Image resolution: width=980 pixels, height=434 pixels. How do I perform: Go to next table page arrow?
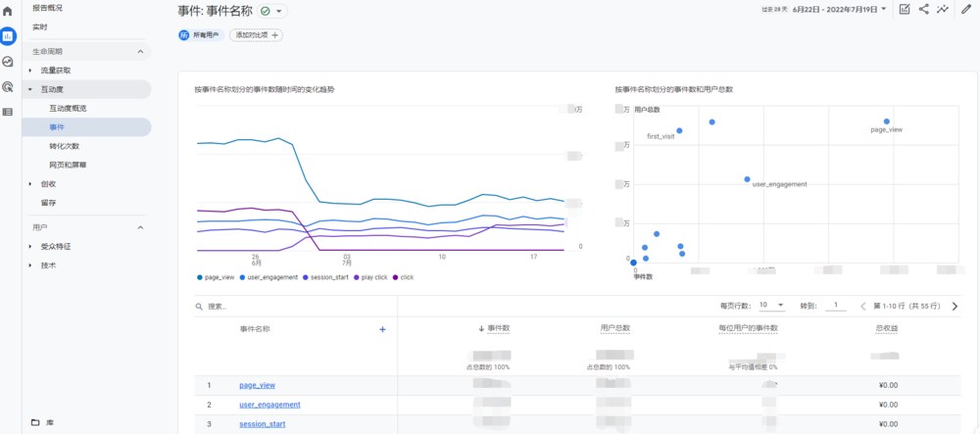click(x=955, y=307)
